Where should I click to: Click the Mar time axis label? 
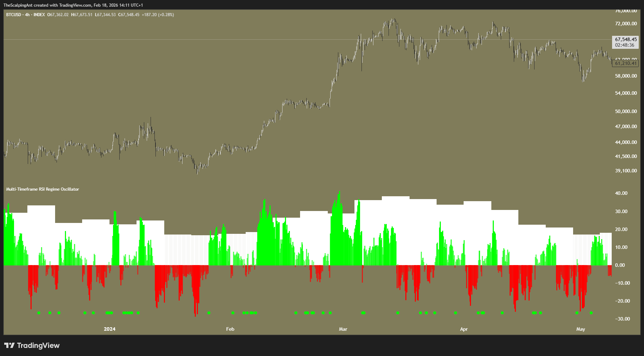click(343, 329)
